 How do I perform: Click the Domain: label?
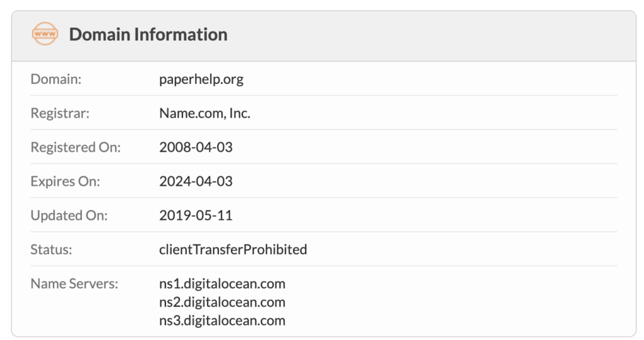(56, 79)
